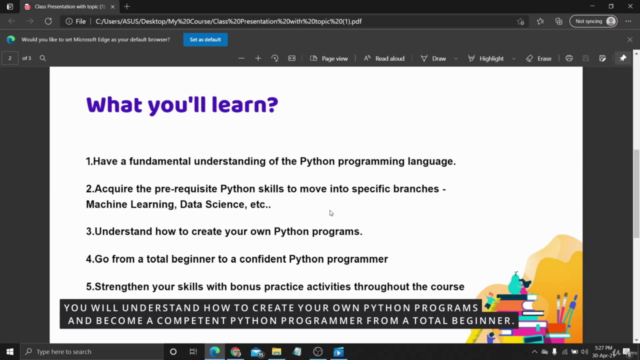The height and width of the screenshot is (360, 640).
Task: Click the vertical scrollbar thumb
Action: pyautogui.click(x=636, y=193)
